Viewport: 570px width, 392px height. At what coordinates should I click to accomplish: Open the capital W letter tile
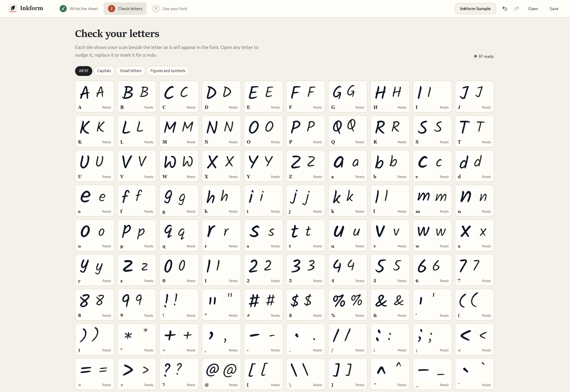pyautogui.click(x=179, y=166)
